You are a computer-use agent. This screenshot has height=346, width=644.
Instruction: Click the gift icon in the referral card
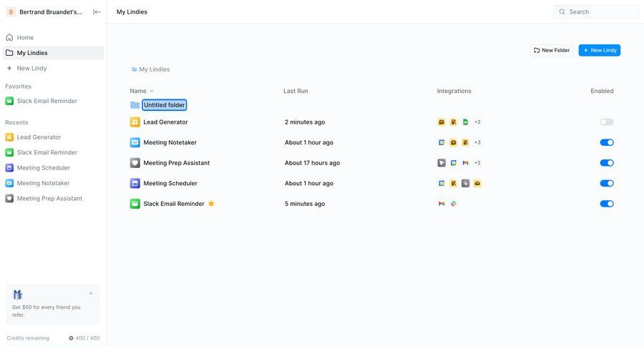(18, 295)
